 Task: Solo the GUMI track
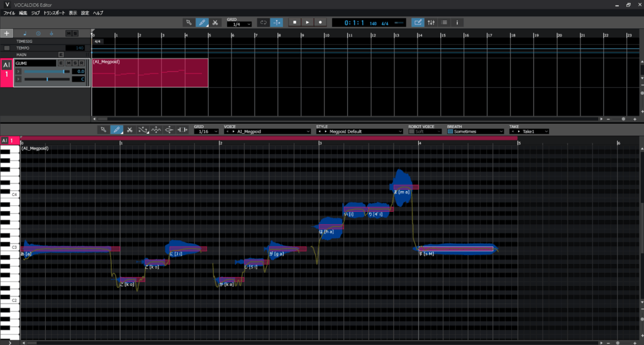[x=75, y=63]
